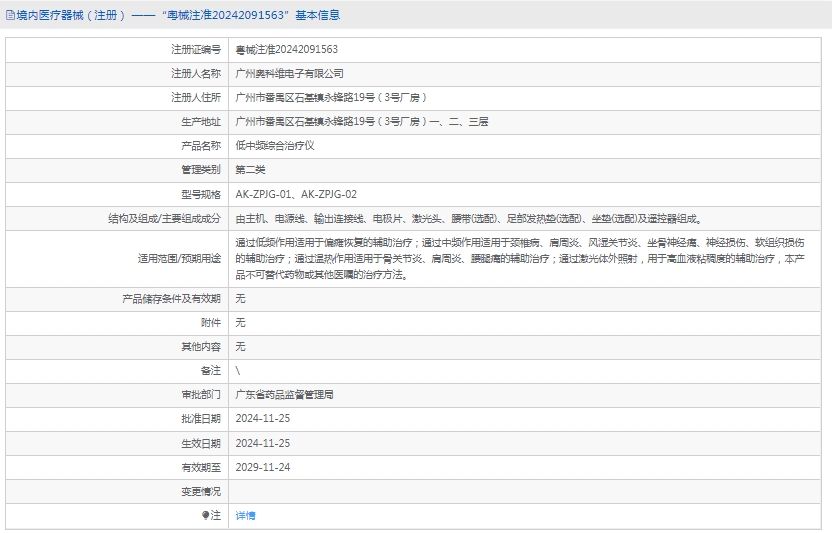Select the 注册人住所 address value
Screen dimensions: 832x533
[331, 97]
